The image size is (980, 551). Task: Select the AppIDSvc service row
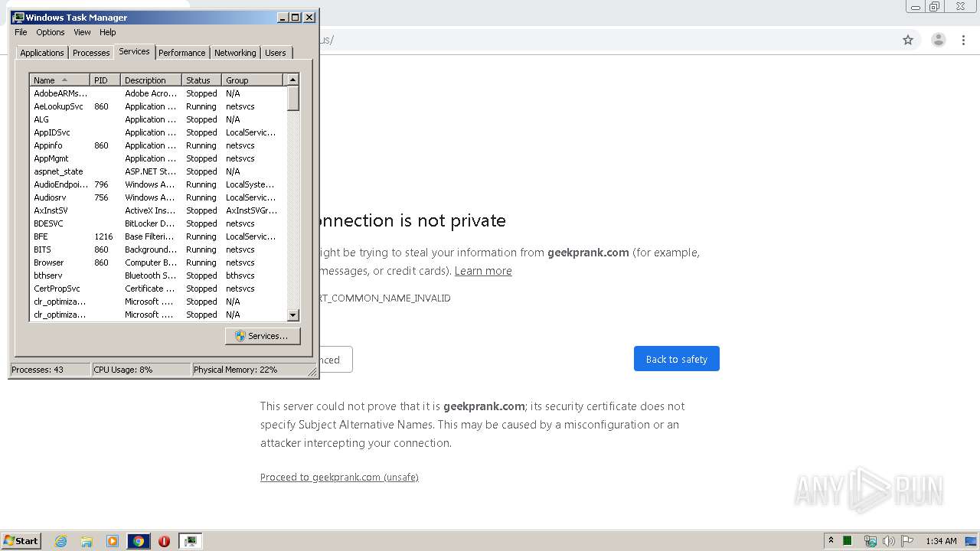(x=158, y=132)
